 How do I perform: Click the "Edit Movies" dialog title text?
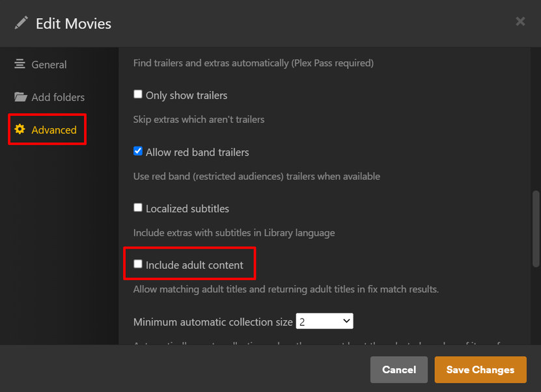74,23
